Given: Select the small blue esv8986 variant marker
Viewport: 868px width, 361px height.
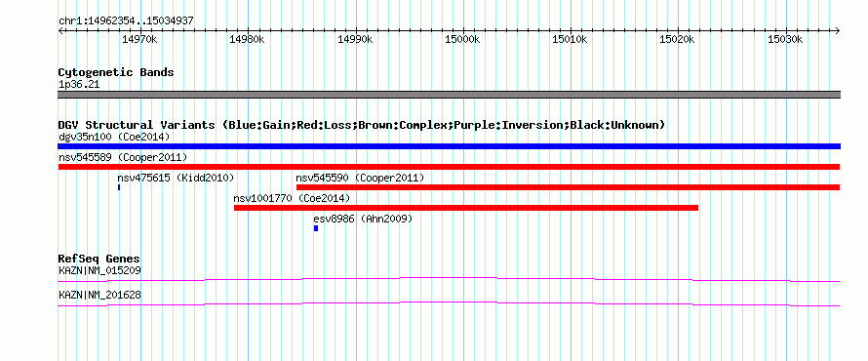Looking at the screenshot, I should coord(316,228).
